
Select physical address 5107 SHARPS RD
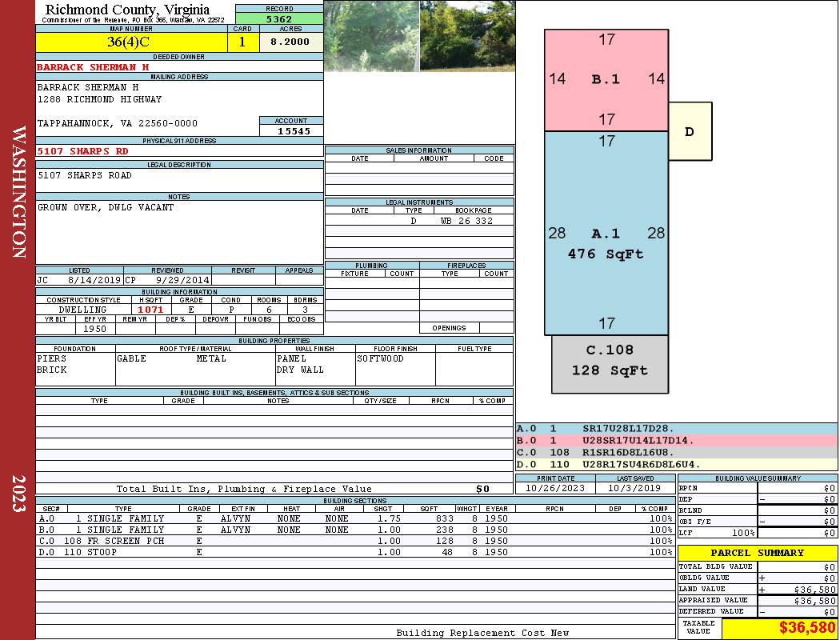click(x=82, y=151)
